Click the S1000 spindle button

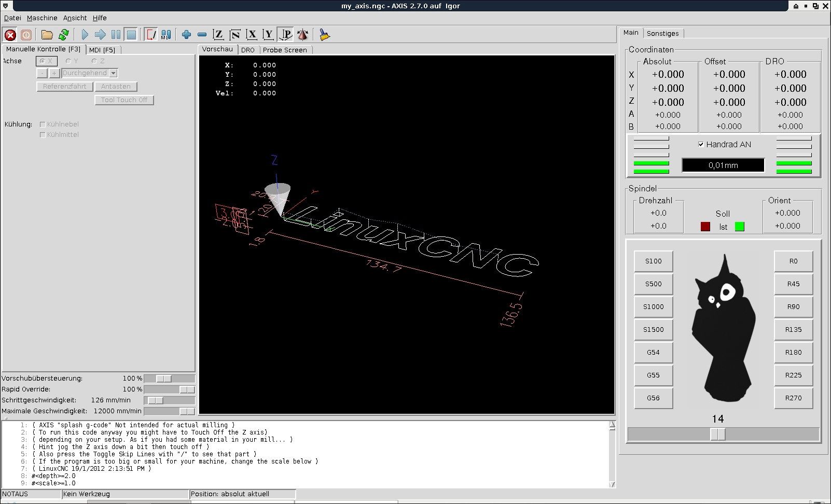653,307
